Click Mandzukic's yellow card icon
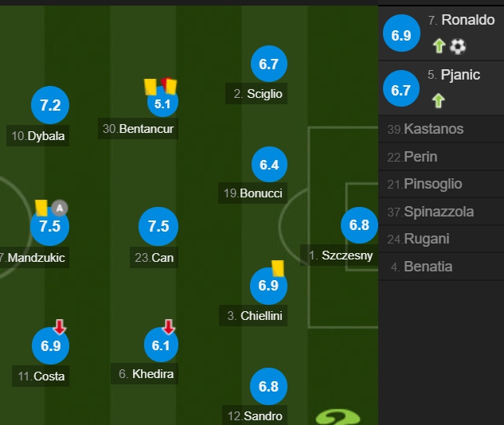Image resolution: width=504 pixels, height=425 pixels. tap(41, 208)
